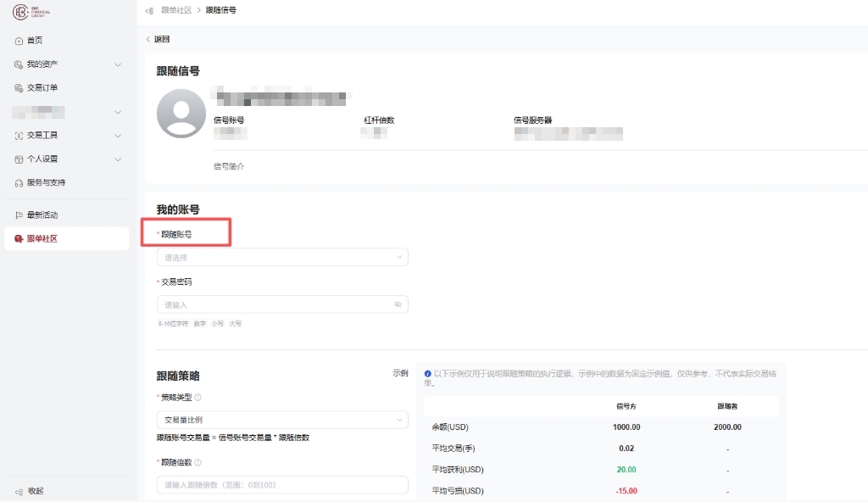Click the info icon next to 策略类型

point(198,398)
